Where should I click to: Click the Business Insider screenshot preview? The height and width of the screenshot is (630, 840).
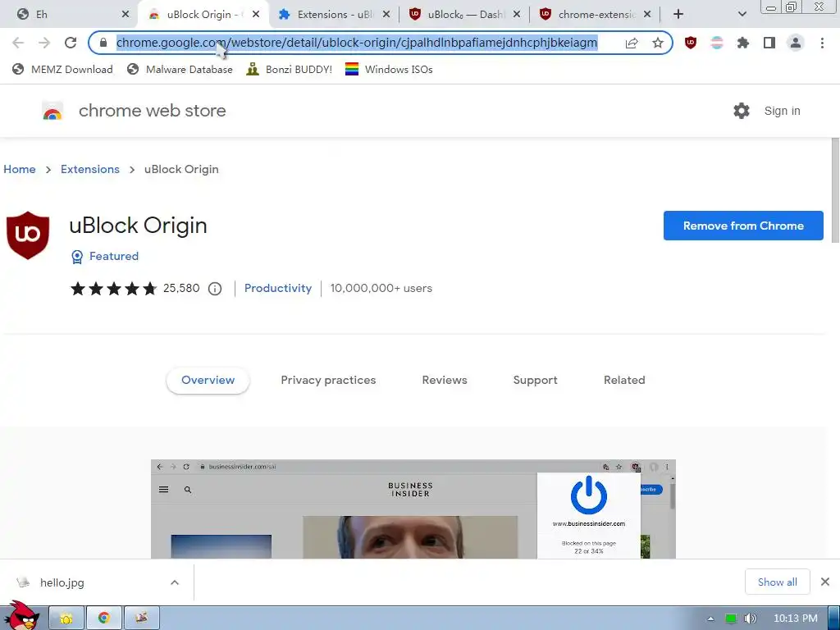point(413,509)
